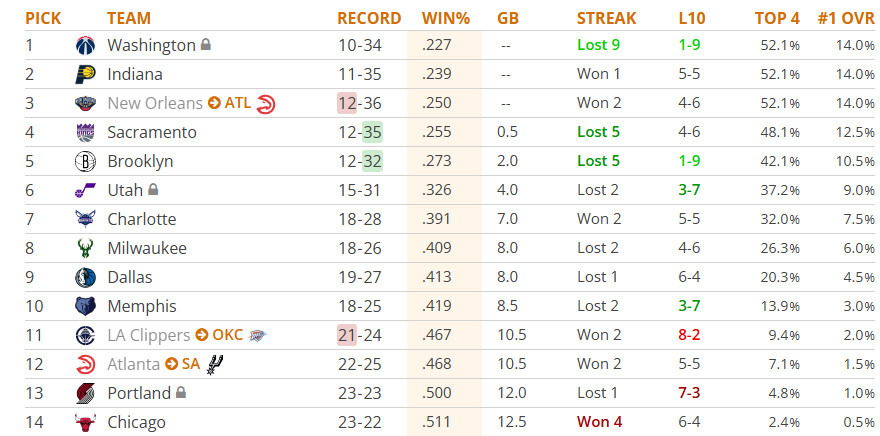Click the Indiana Pacers team logo

(x=85, y=75)
